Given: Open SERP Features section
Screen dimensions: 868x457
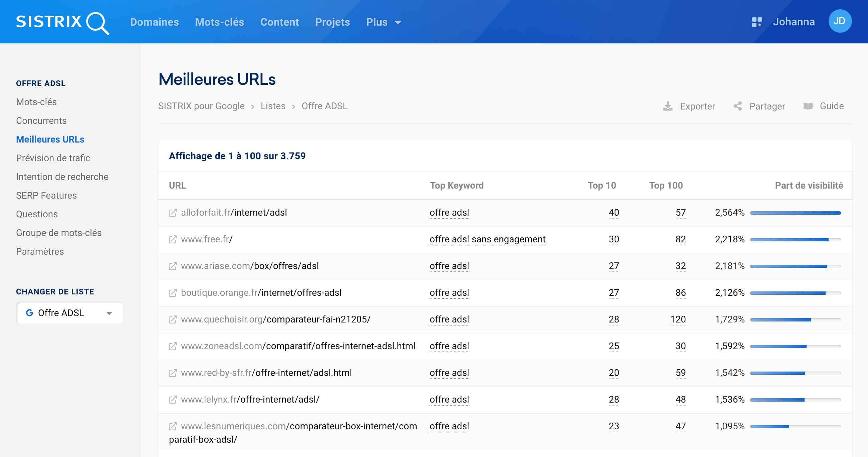Looking at the screenshot, I should click(46, 196).
